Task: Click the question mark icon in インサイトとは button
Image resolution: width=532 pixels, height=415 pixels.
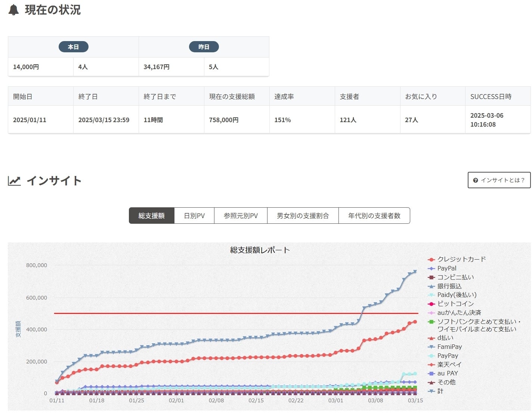Action: pyautogui.click(x=476, y=180)
